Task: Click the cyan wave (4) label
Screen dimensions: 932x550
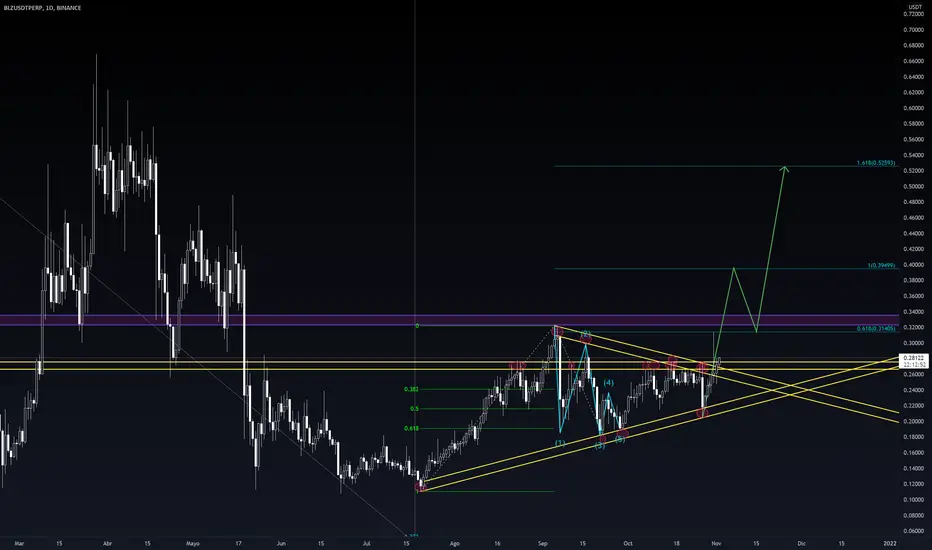Action: 609,383
